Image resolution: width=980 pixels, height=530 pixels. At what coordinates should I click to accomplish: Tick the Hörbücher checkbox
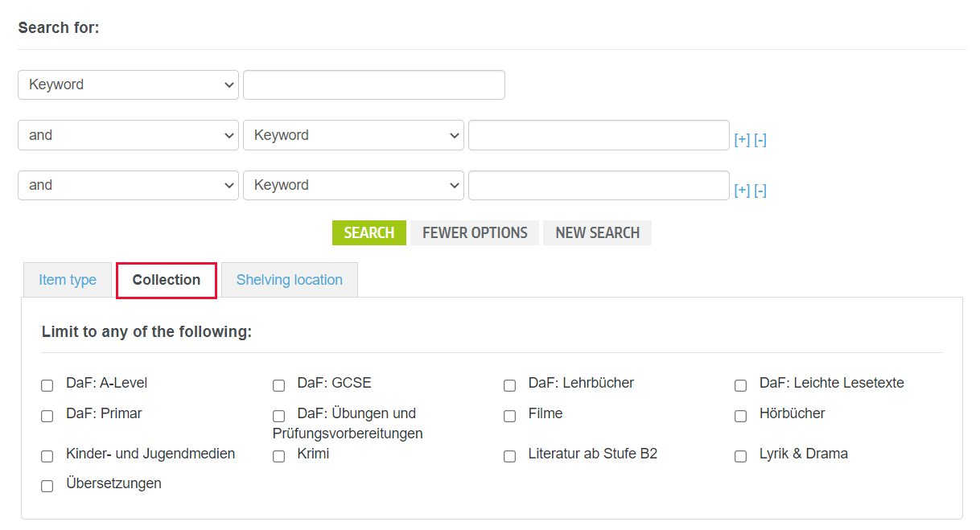coord(740,416)
